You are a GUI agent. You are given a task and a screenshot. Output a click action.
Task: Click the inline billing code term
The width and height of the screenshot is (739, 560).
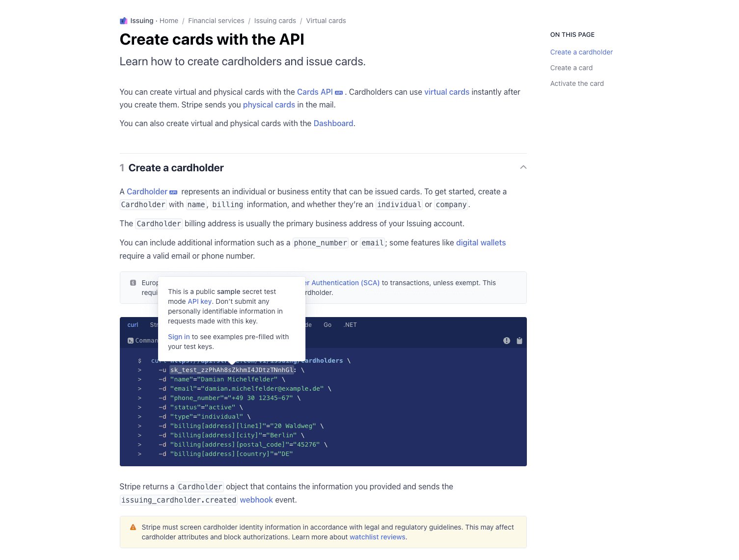228,205
